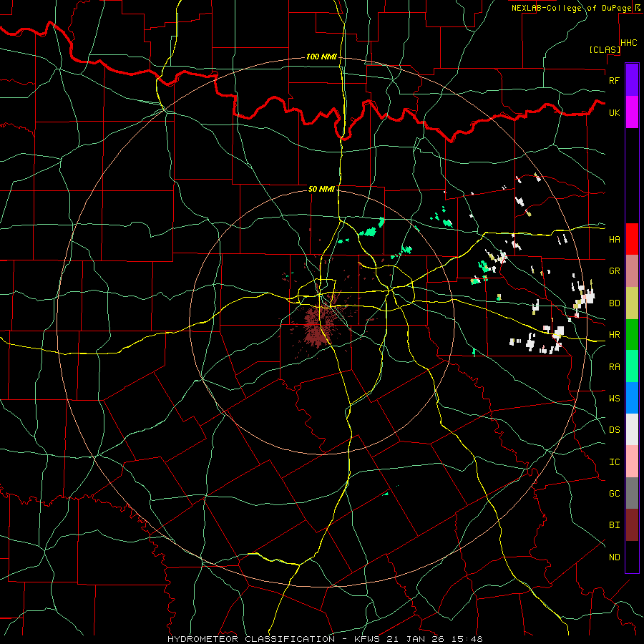Click the UK legend label
The height and width of the screenshot is (644, 644).
pyautogui.click(x=614, y=112)
